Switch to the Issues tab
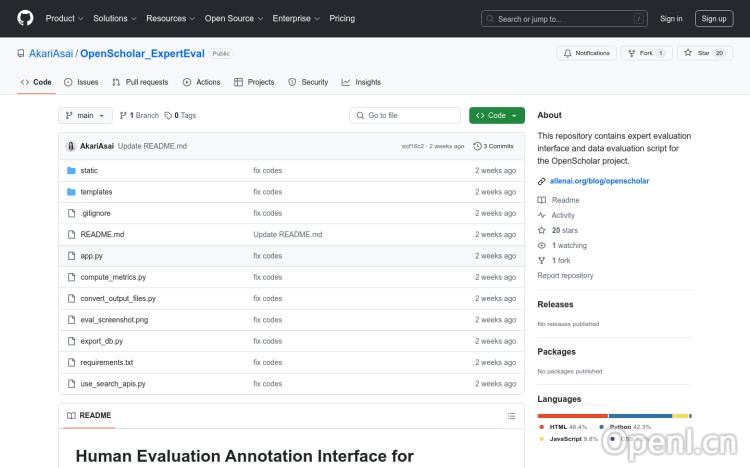 coord(81,82)
